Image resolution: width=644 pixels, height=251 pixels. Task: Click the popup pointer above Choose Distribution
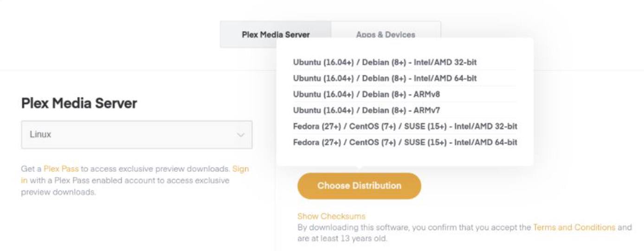[359, 169]
